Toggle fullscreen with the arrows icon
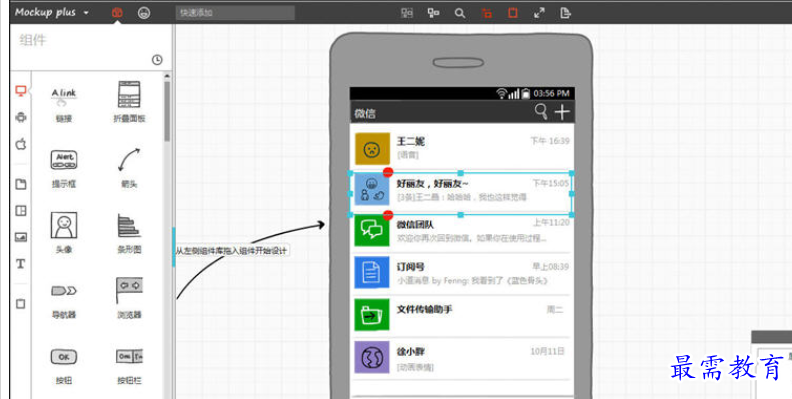 coord(539,13)
